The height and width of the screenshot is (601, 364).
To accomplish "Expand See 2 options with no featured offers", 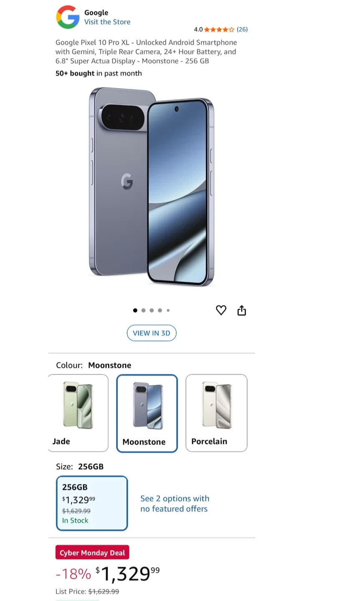I will pyautogui.click(x=174, y=503).
